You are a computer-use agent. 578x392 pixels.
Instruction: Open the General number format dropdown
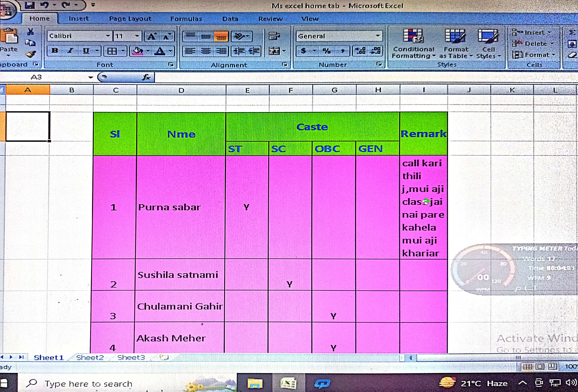(378, 36)
